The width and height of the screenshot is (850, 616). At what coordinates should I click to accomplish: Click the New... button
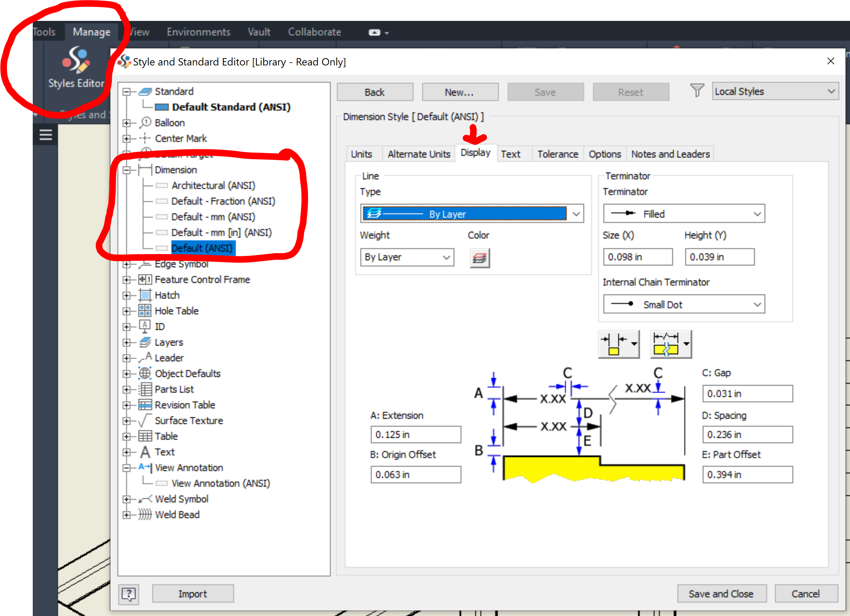click(460, 92)
